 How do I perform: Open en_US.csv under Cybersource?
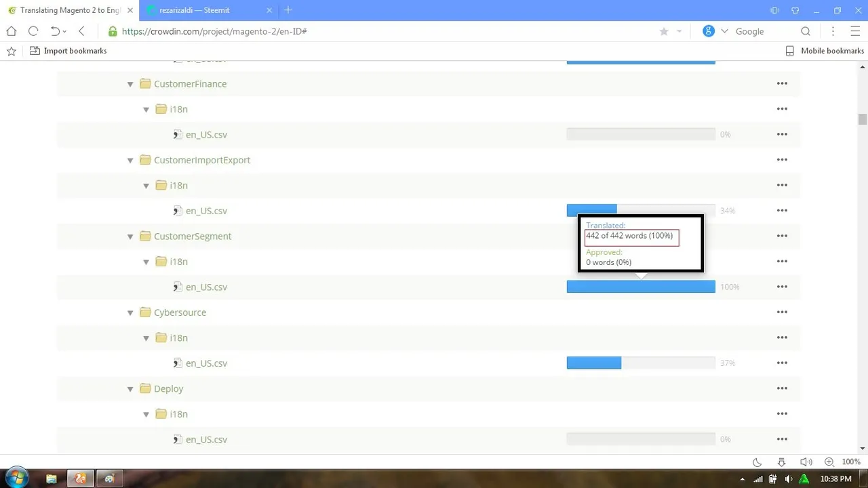[x=206, y=363]
